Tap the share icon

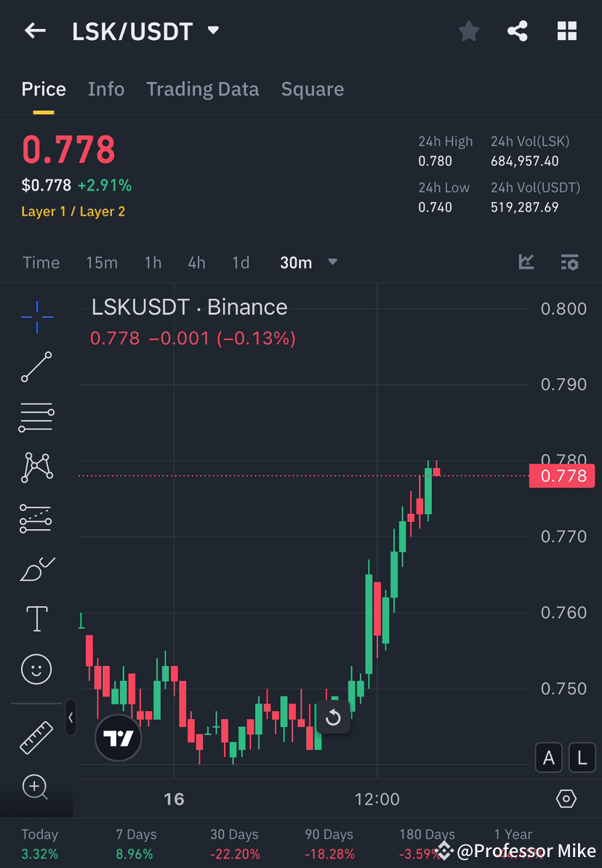point(518,31)
